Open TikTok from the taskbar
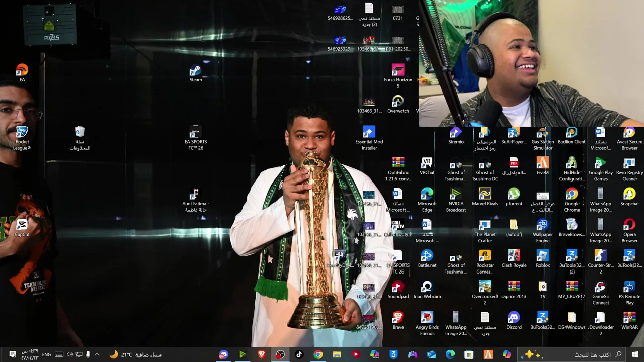 point(299,354)
